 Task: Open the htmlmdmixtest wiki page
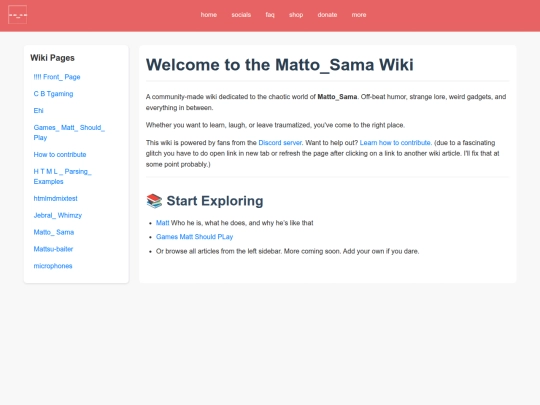click(x=55, y=198)
